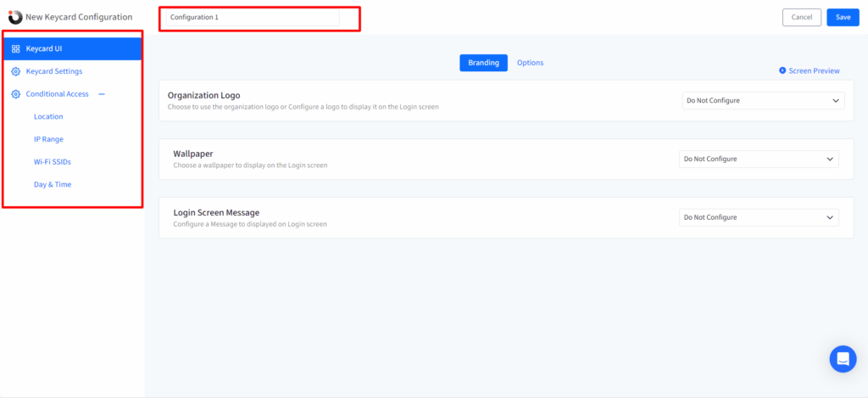Click the Keycard Settings gear icon

tap(15, 71)
